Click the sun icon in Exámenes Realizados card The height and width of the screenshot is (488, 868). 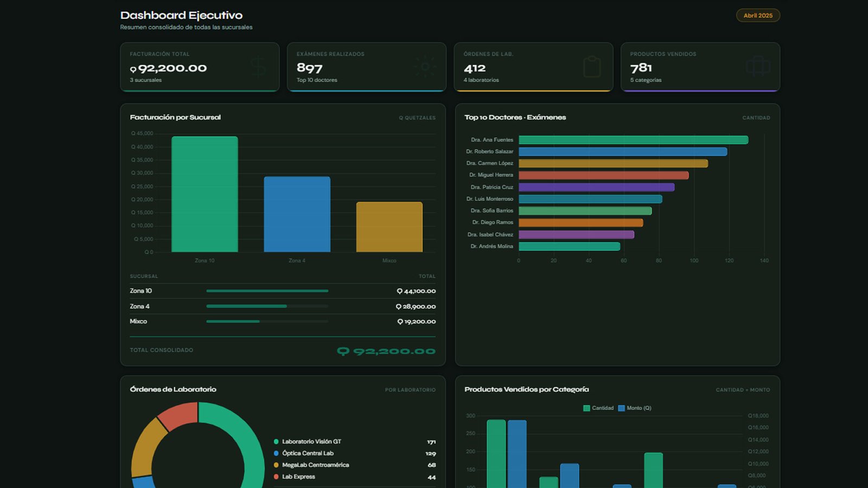tap(425, 67)
